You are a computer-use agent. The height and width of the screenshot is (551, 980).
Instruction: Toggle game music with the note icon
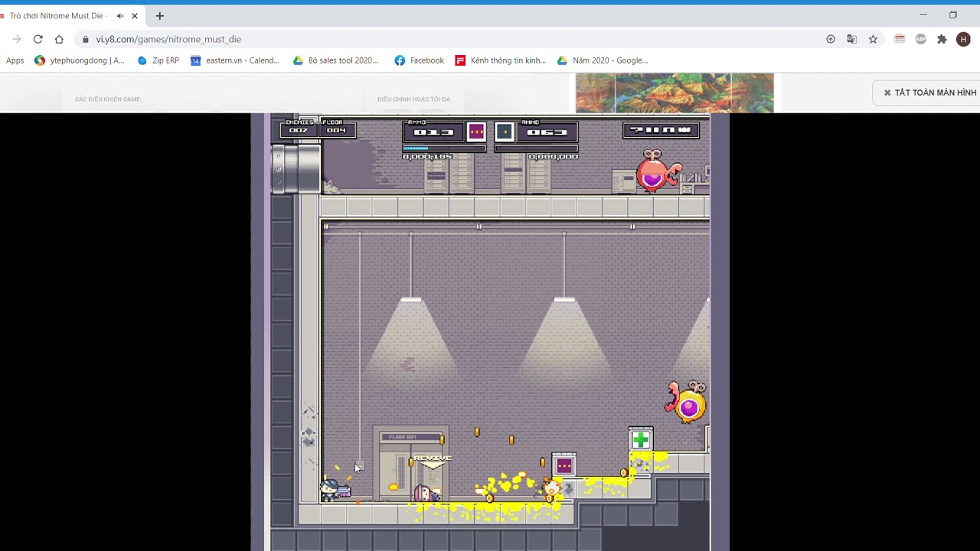pyautogui.click(x=668, y=130)
